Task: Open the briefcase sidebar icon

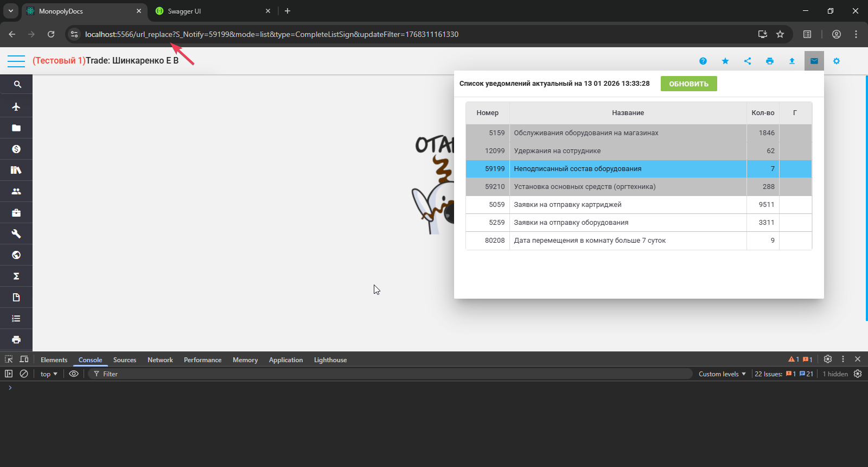Action: point(16,212)
